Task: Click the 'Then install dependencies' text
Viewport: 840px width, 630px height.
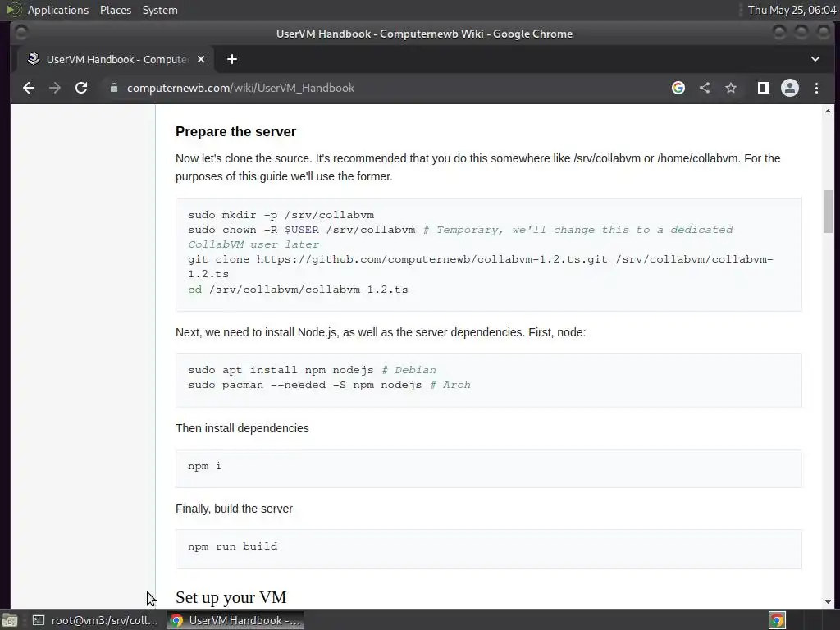Action: coord(242,428)
